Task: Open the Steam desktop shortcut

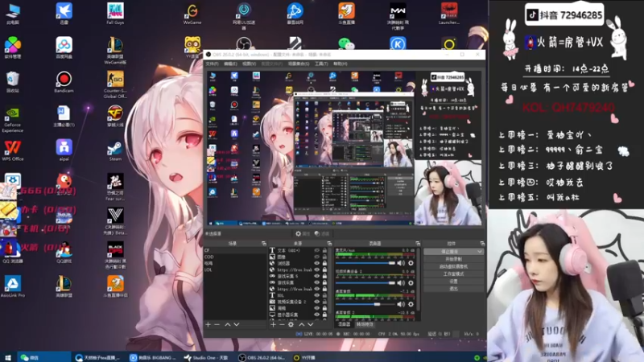Action: pyautogui.click(x=115, y=151)
